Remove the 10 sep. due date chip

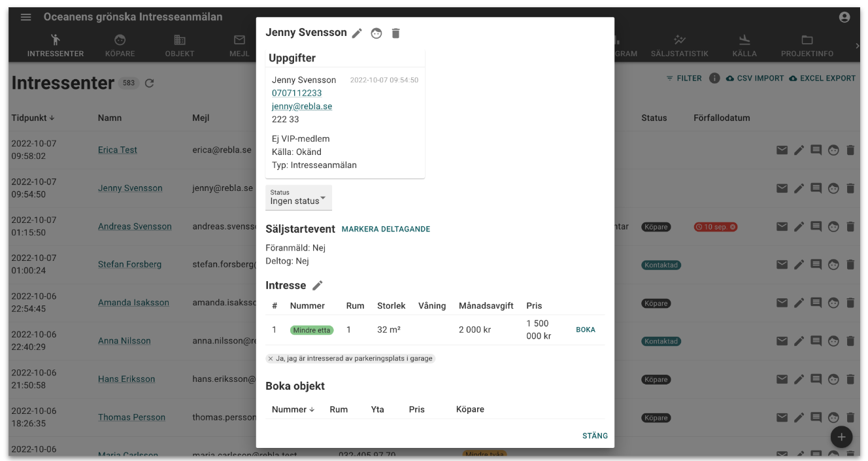pos(733,227)
